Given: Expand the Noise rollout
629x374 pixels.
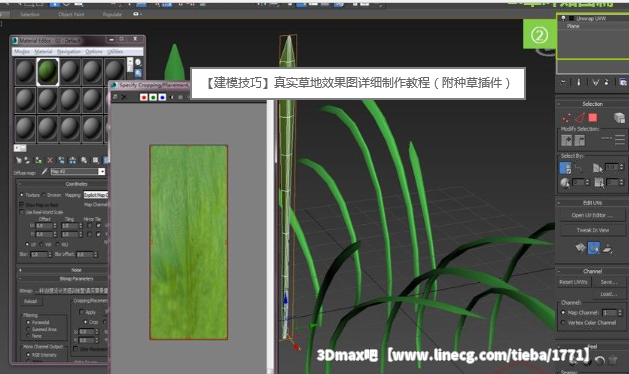Looking at the screenshot, I should pos(62,270).
